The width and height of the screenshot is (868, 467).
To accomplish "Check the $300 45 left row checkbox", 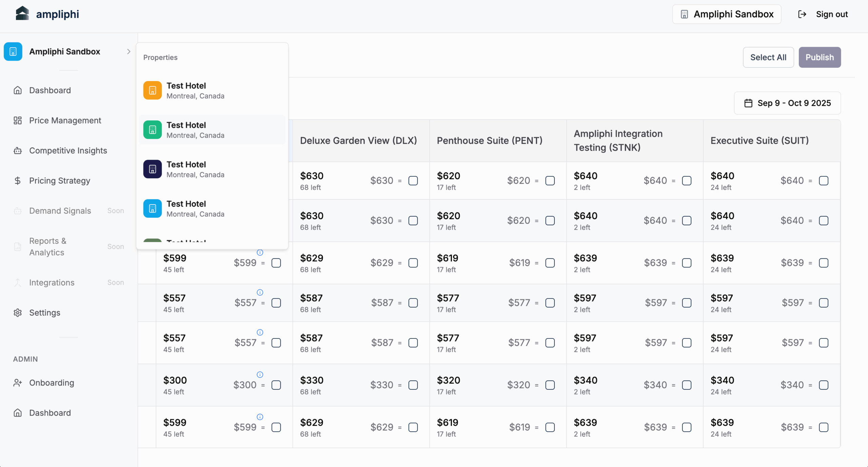I will [x=276, y=385].
